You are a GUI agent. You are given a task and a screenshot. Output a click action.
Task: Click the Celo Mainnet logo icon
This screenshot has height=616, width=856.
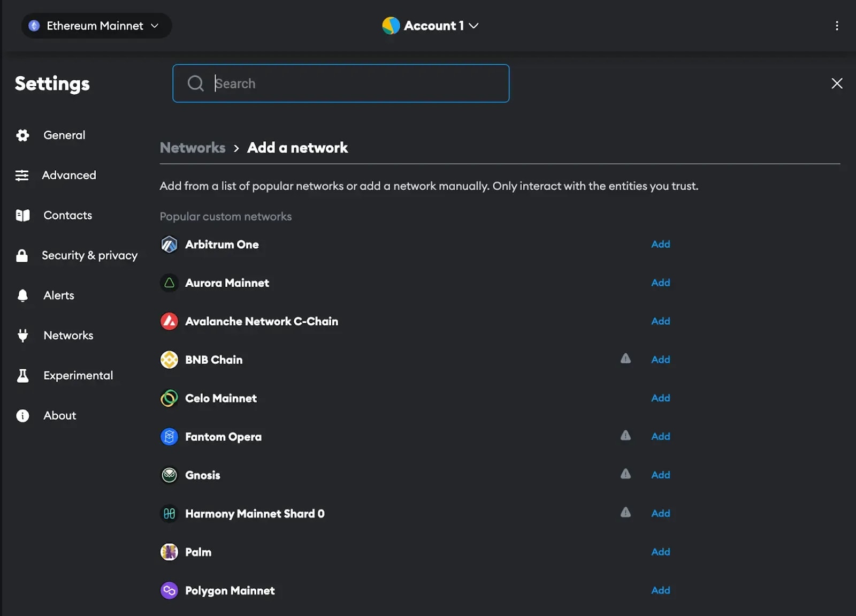[169, 399]
